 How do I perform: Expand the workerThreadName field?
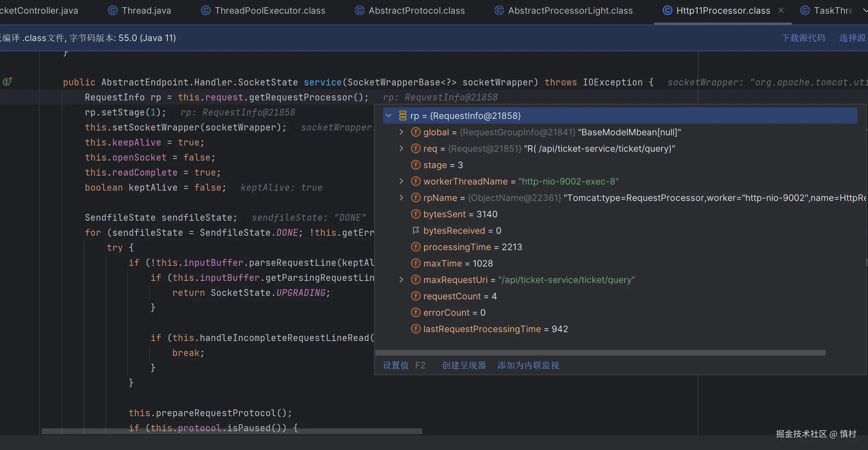(402, 181)
